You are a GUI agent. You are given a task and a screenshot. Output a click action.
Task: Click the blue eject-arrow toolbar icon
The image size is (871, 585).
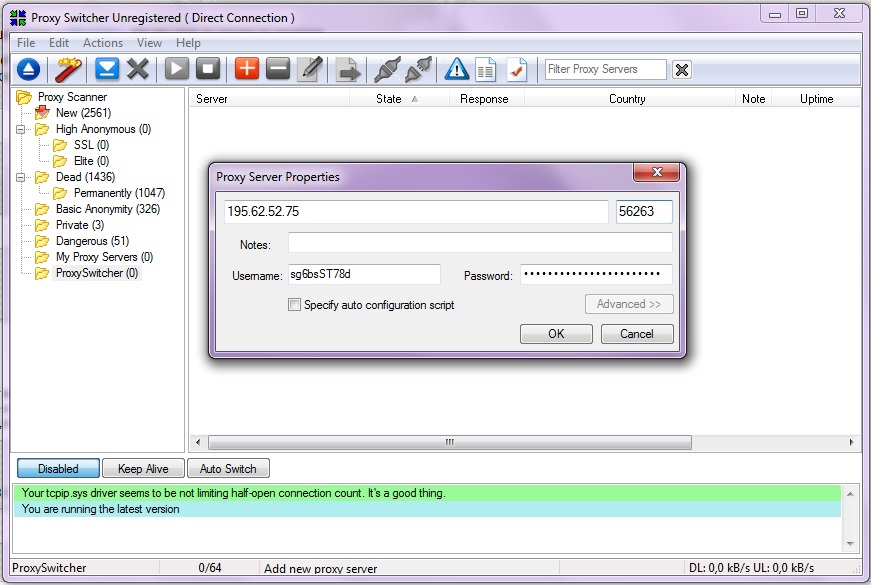point(28,69)
